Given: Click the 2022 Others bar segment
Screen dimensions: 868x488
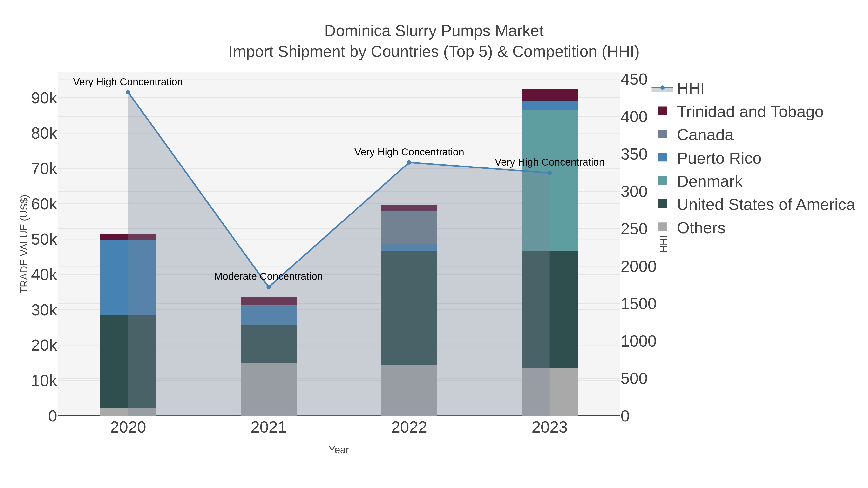Looking at the screenshot, I should pos(409,390).
